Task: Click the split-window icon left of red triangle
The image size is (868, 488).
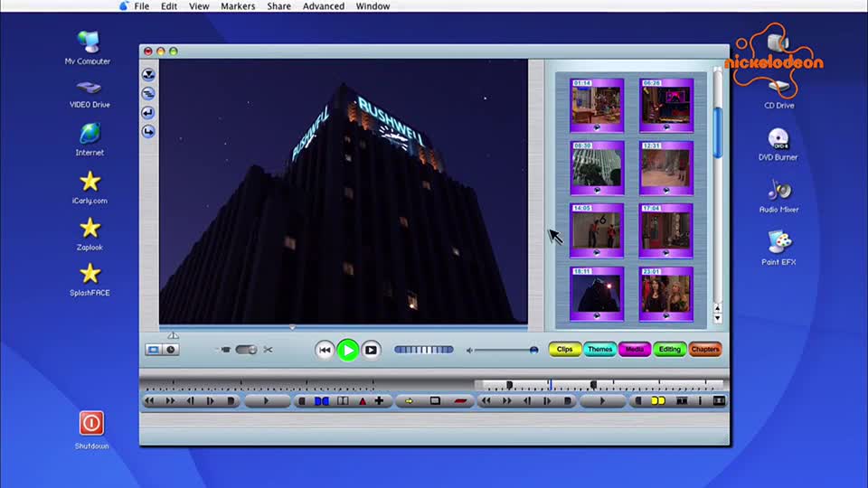Action: [x=343, y=401]
